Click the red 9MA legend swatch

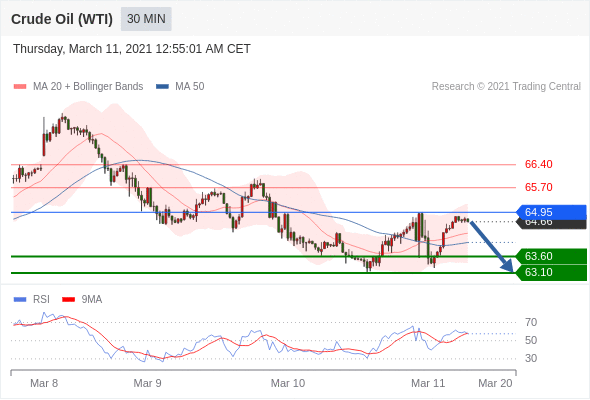click(68, 300)
